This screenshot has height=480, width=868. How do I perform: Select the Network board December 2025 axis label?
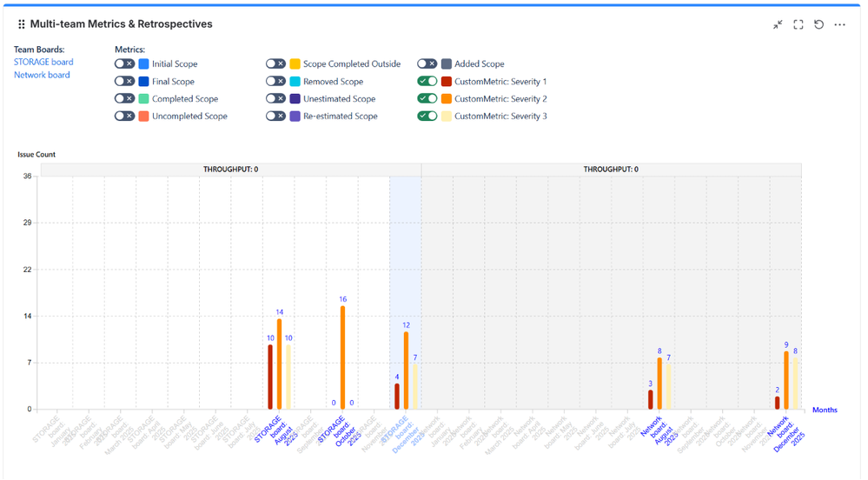785,433
